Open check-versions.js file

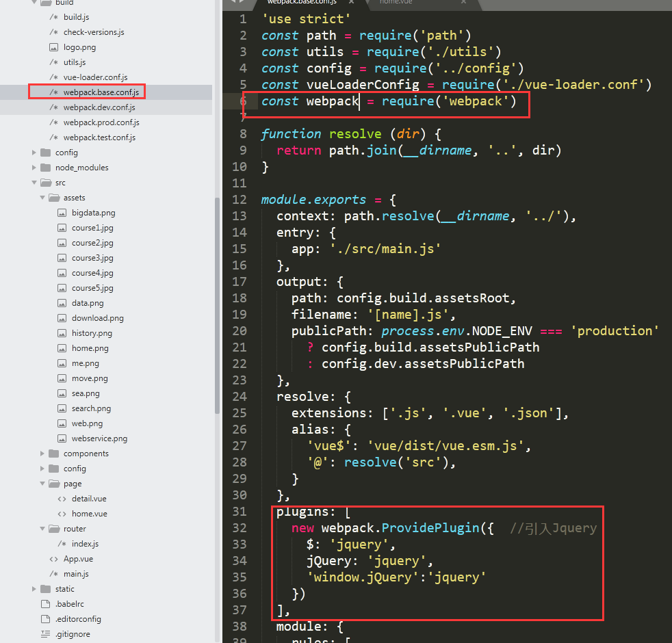(x=94, y=32)
